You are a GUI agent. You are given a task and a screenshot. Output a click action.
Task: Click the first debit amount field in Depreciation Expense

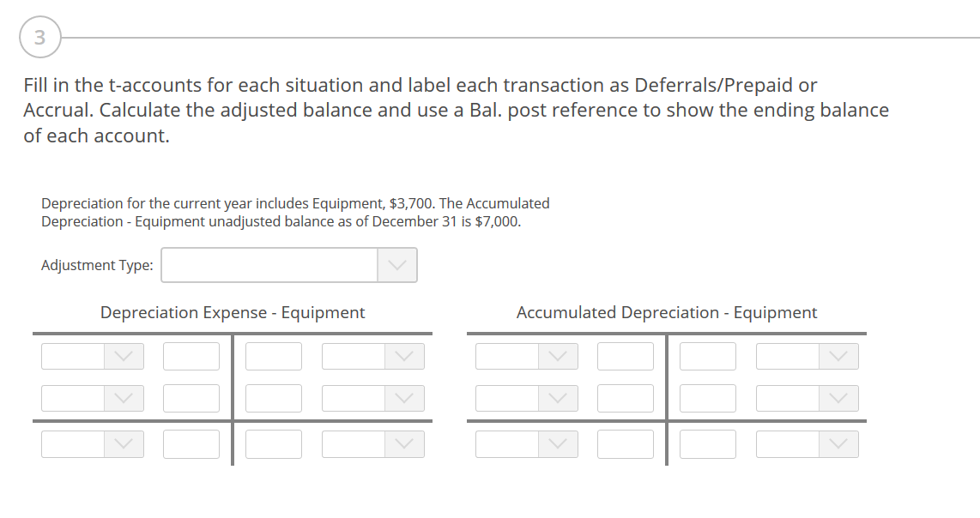point(191,356)
